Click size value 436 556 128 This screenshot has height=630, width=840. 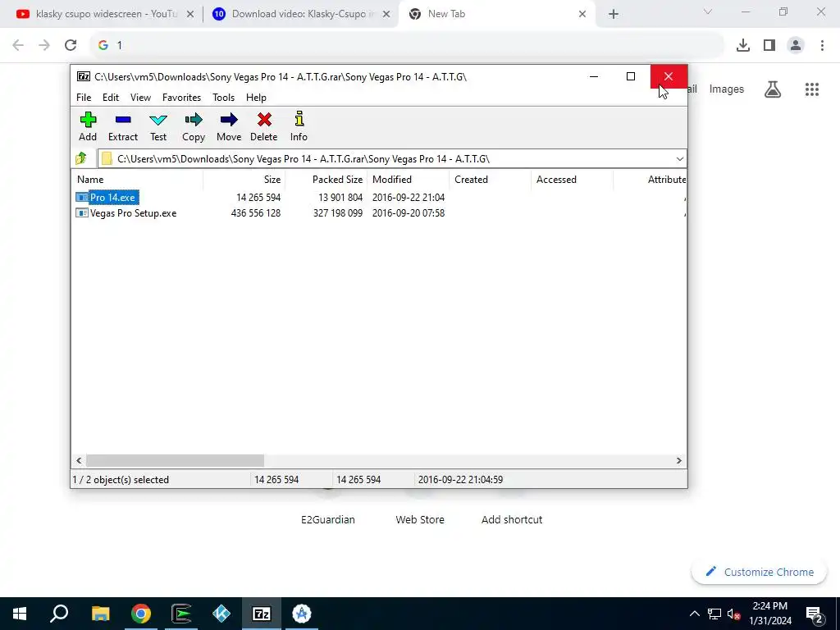[x=256, y=213]
